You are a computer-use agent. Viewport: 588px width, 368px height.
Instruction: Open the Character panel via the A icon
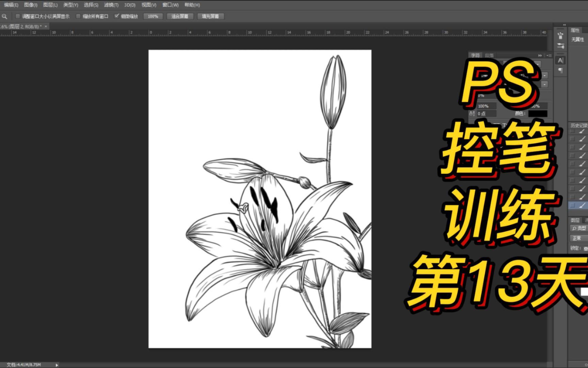561,60
